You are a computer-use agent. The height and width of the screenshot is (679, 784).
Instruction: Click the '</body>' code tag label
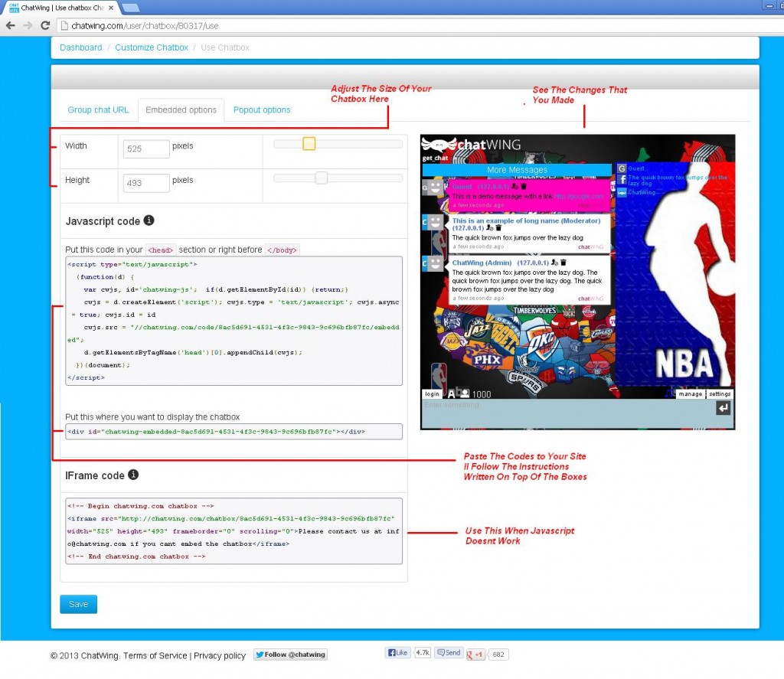tap(282, 250)
